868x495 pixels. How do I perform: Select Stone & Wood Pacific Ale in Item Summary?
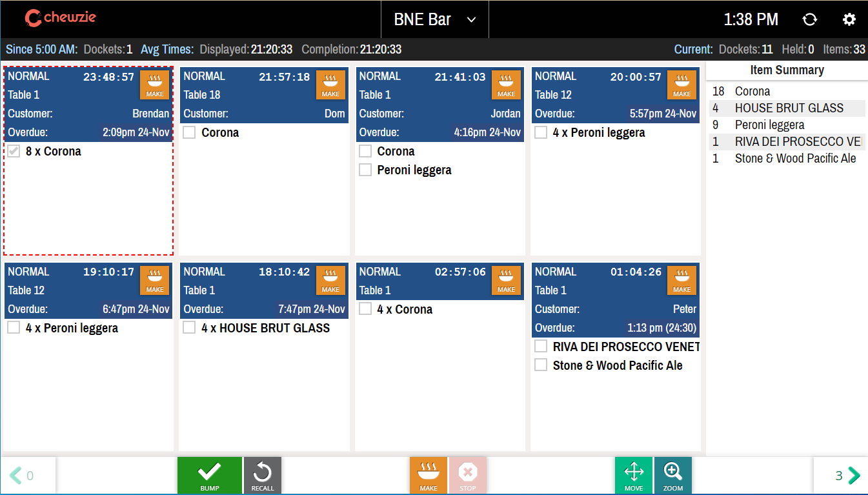[787, 159]
